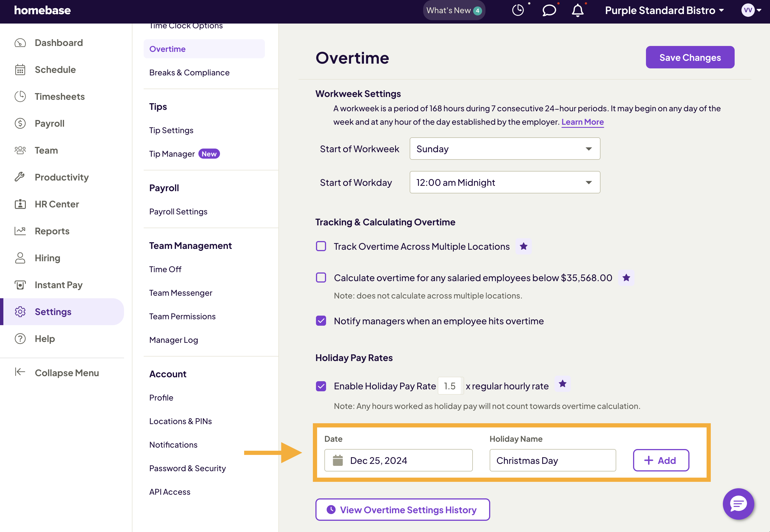Click star icon beside Holiday Pay Rate
The width and height of the screenshot is (770, 532).
tap(562, 384)
